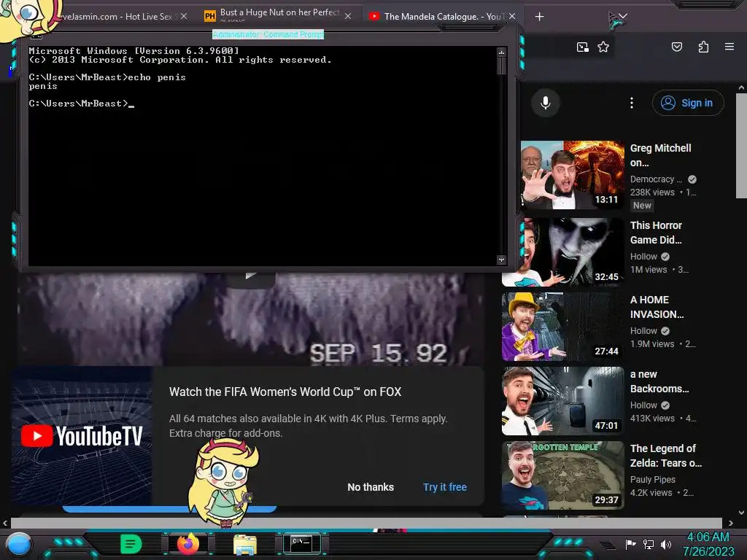Dismiss the ad with No thanks
The width and height of the screenshot is (747, 560).
(x=371, y=487)
